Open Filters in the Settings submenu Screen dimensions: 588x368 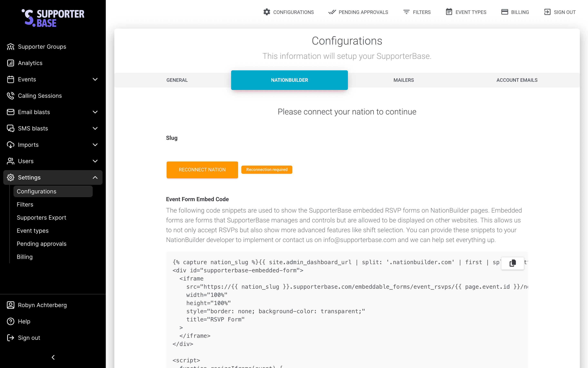click(x=25, y=204)
